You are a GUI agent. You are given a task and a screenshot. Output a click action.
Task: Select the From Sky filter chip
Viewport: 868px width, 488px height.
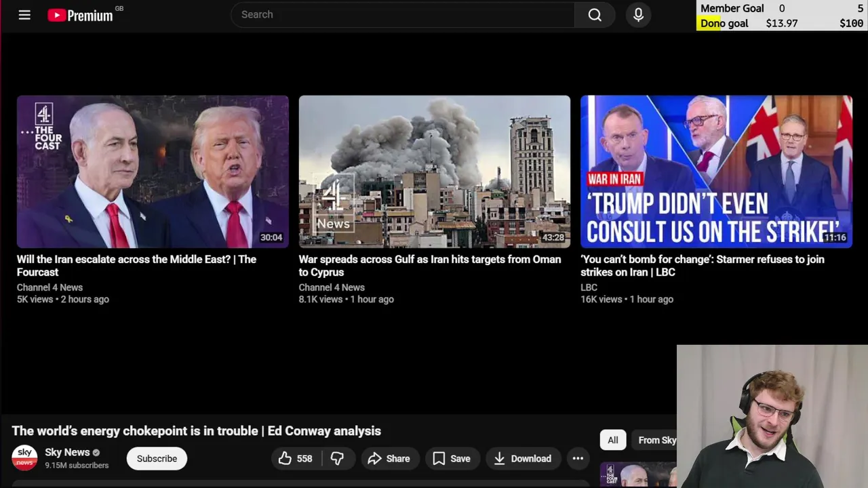[x=654, y=440]
